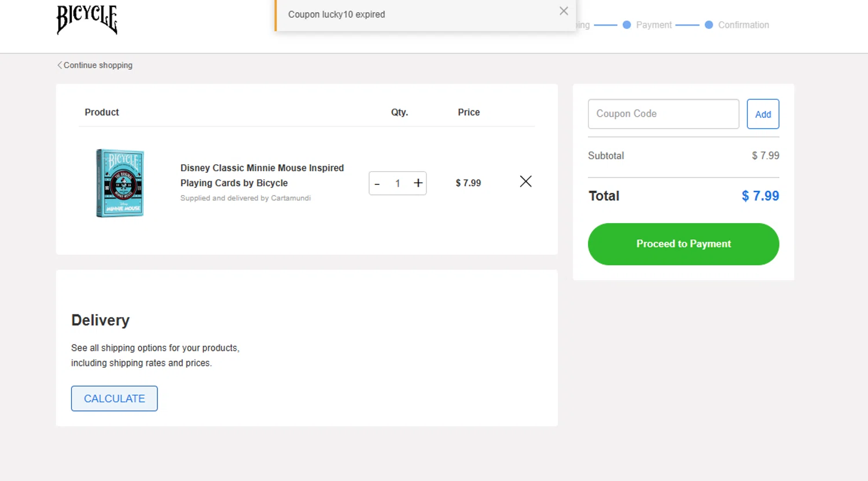Viewport: 868px width, 481px height.
Task: Select the Product column header
Action: click(102, 112)
